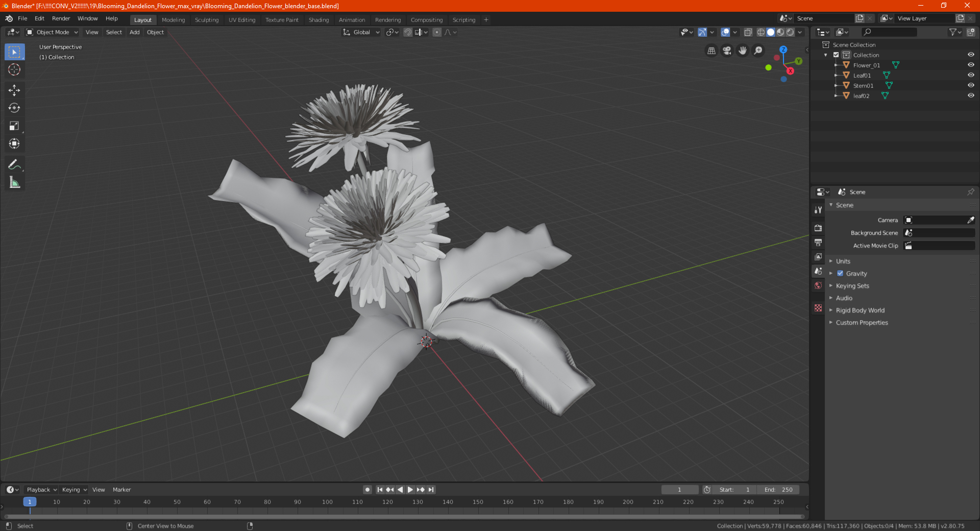This screenshot has height=531, width=980.
Task: Activate the 3D Cursor tool
Action: (x=14, y=69)
